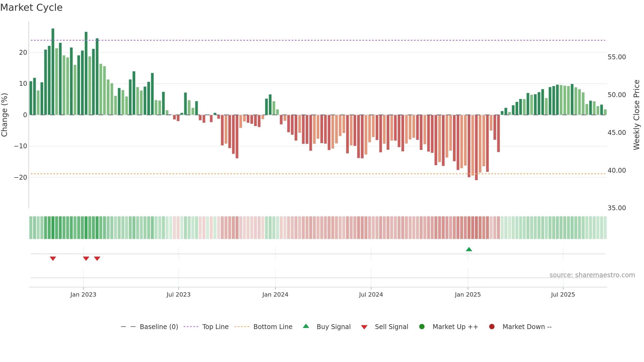Toggle the Buy Signal legend entry
Image resolution: width=644 pixels, height=362 pixels.
tap(327, 327)
